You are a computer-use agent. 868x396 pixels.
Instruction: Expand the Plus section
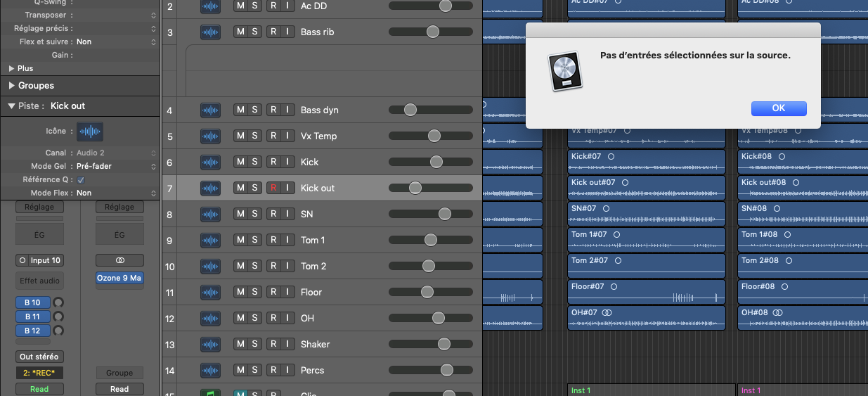(11, 68)
